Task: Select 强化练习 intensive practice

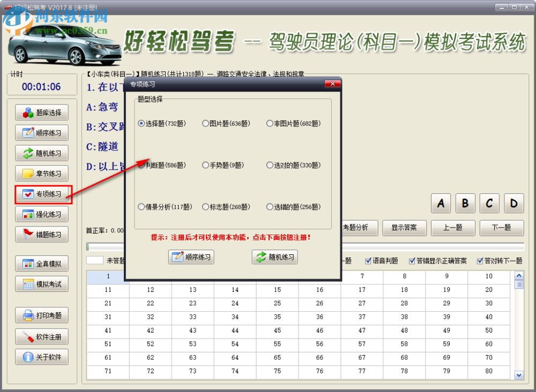Action: tap(42, 214)
